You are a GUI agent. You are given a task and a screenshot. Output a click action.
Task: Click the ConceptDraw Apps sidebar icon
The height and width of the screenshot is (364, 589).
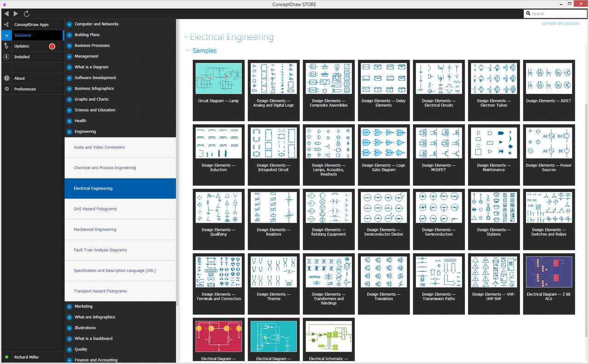6,24
